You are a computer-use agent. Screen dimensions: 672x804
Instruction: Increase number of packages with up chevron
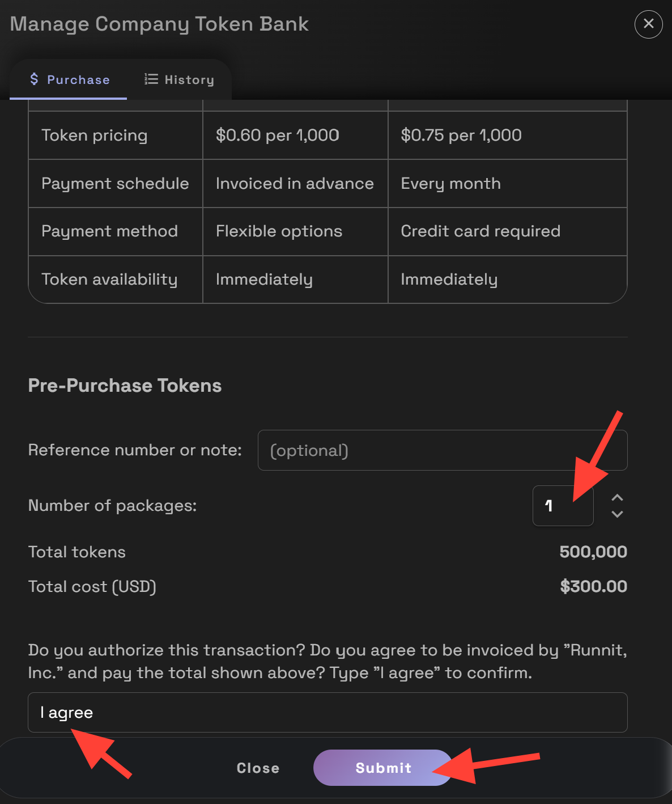tap(617, 497)
